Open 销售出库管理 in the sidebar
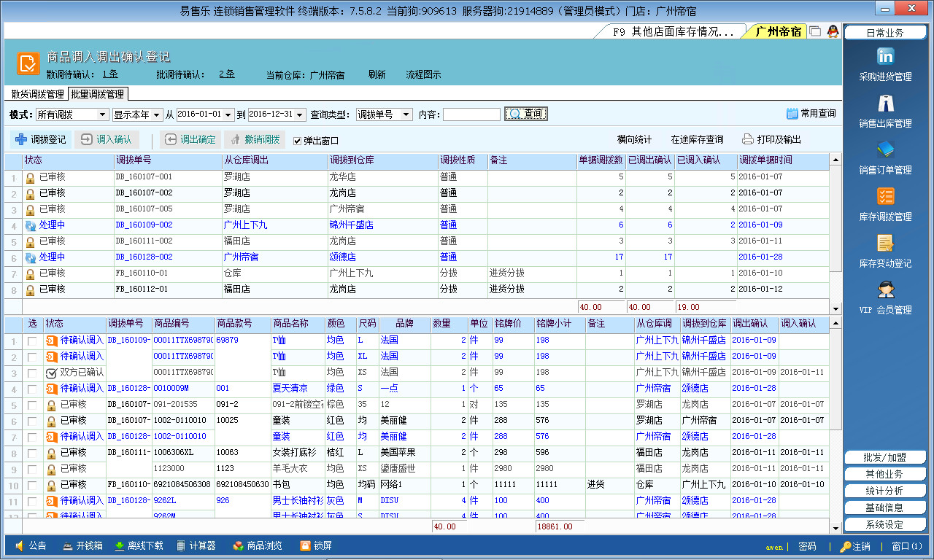The width and height of the screenshot is (934, 560). click(x=884, y=111)
